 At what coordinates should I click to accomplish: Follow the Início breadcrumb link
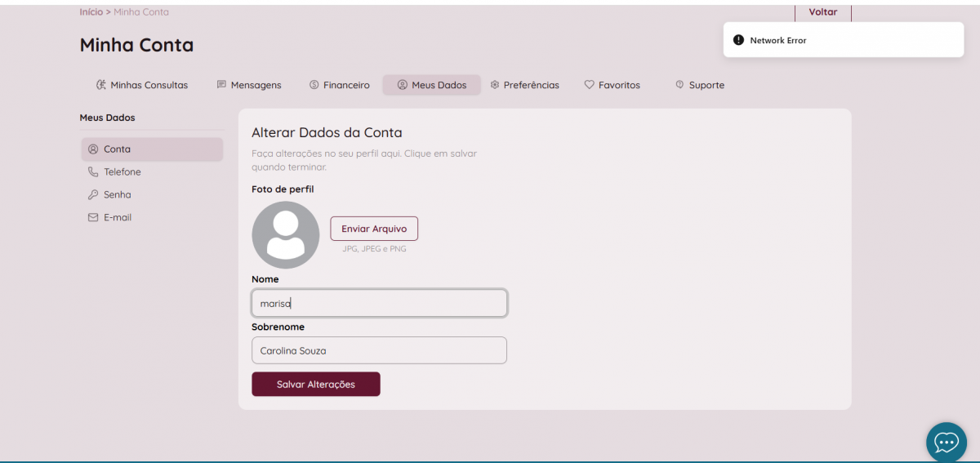[x=91, y=12]
